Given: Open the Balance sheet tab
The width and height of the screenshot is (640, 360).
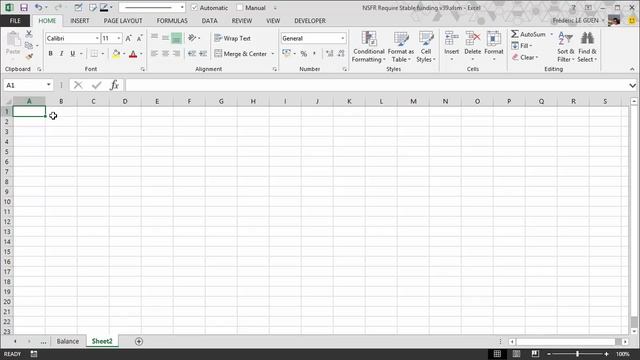Looking at the screenshot, I should (x=68, y=341).
